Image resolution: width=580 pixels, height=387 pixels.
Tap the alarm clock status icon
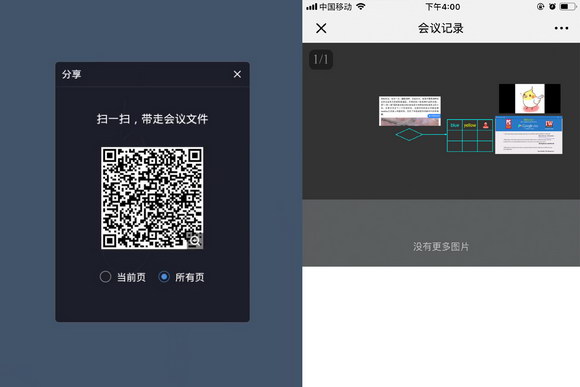click(x=552, y=7)
